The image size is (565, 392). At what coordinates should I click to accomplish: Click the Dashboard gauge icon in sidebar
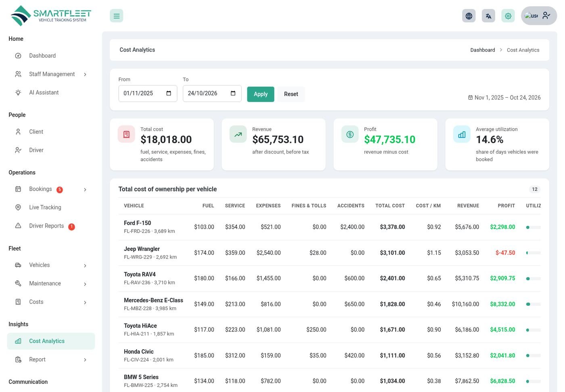[18, 56]
